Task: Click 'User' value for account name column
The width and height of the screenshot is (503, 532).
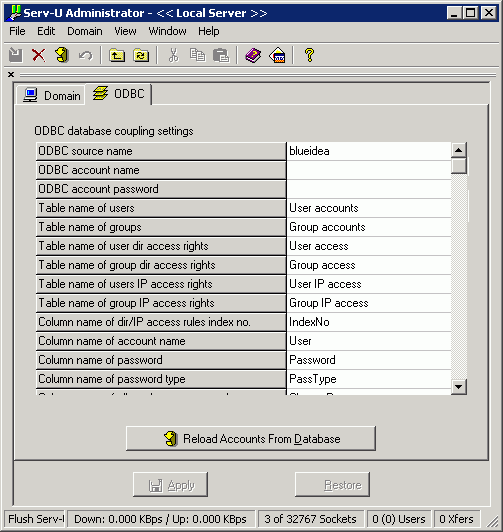Action: 369,341
